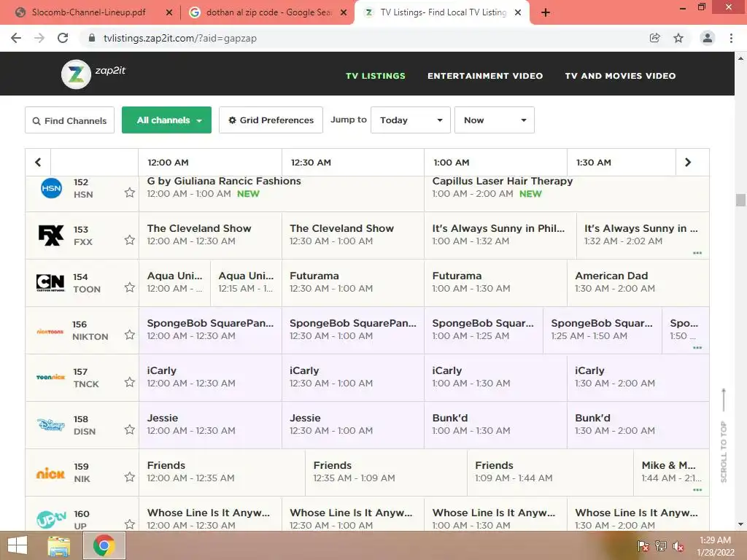Screen dimensions: 747x560
Task: Open Grid Preferences
Action: pos(271,120)
